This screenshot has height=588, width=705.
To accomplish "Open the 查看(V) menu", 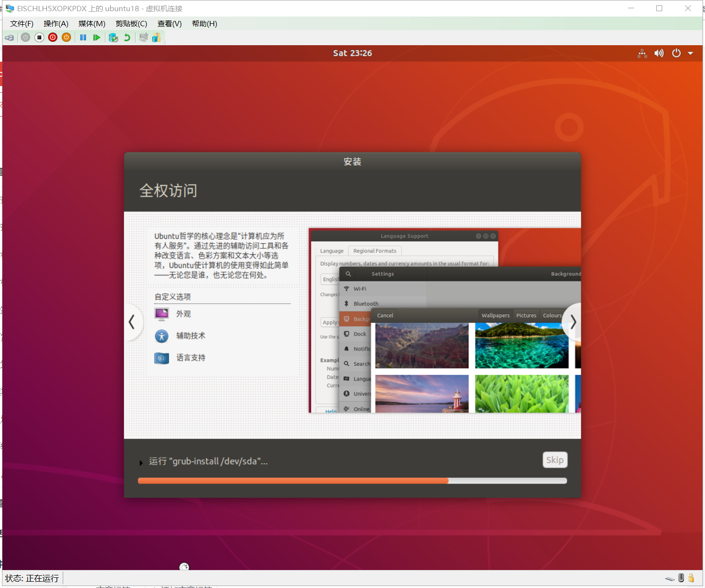I will coord(170,24).
